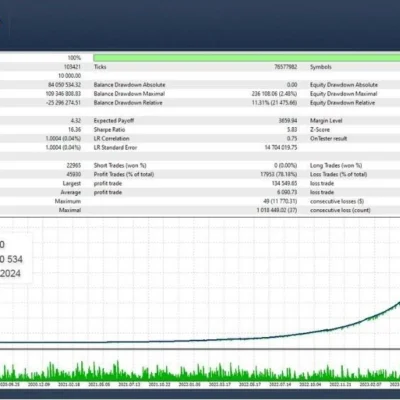Screen dimensions: 400x400
Task: Click the 'Largest' row header
Action: coord(72,184)
